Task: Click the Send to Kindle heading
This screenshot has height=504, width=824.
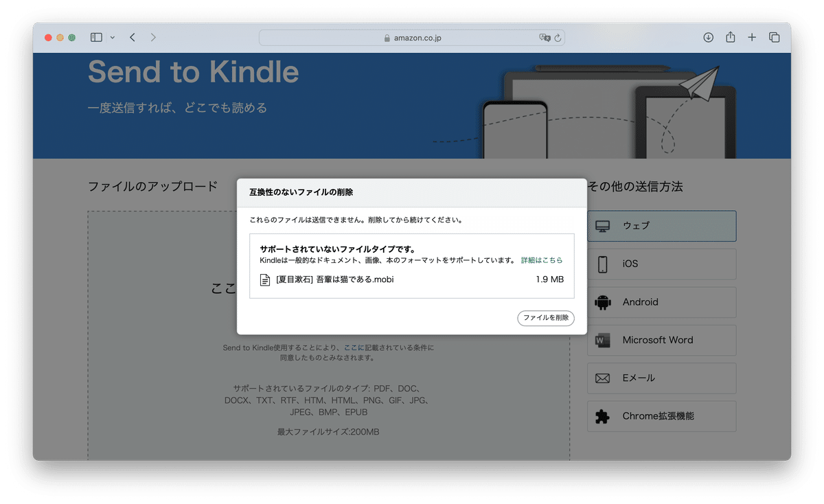Action: (x=194, y=71)
